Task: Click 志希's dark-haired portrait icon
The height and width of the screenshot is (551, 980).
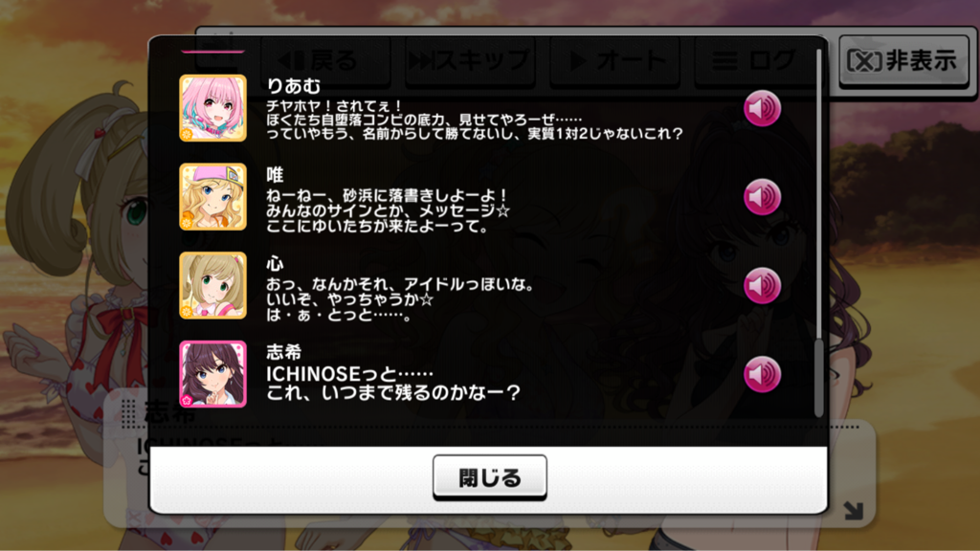Action: 213,374
